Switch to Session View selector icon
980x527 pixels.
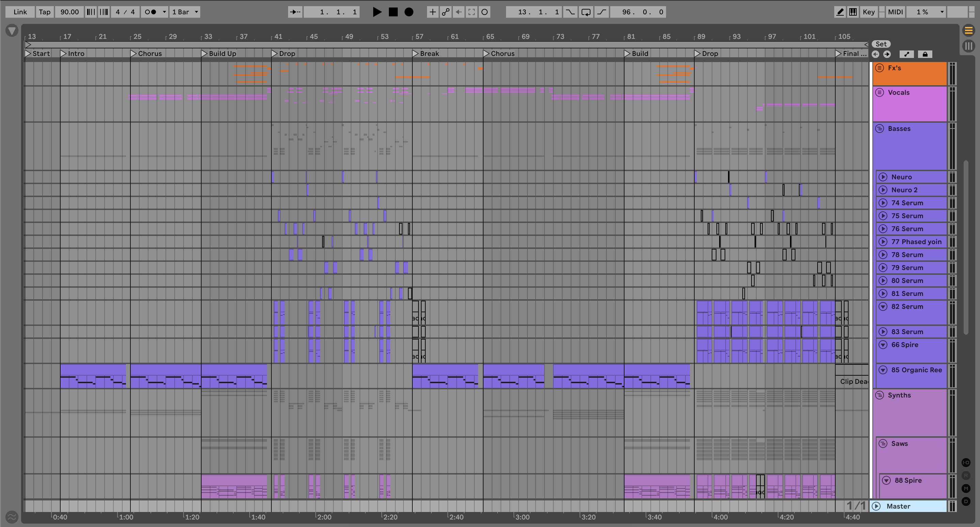pos(968,46)
